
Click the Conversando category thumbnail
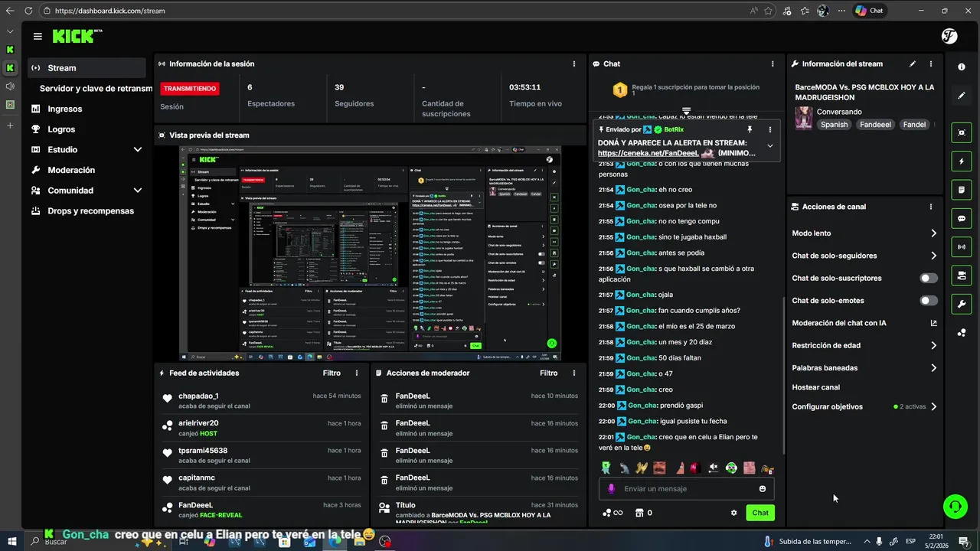(x=804, y=118)
